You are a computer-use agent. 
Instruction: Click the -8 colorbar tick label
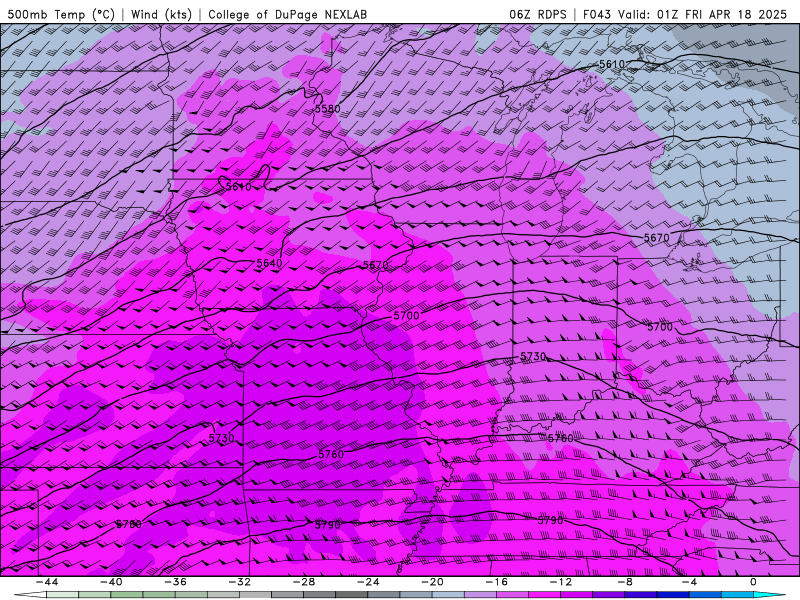625,582
